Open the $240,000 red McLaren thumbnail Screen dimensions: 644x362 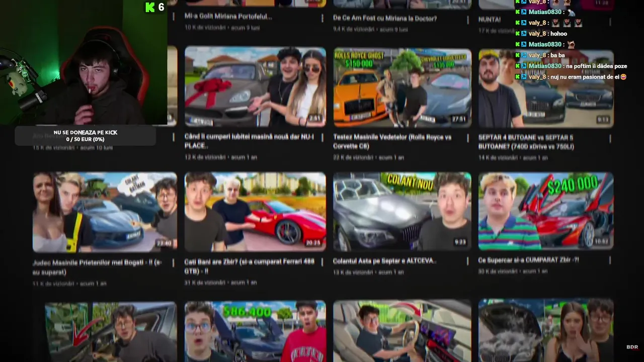[x=546, y=211]
